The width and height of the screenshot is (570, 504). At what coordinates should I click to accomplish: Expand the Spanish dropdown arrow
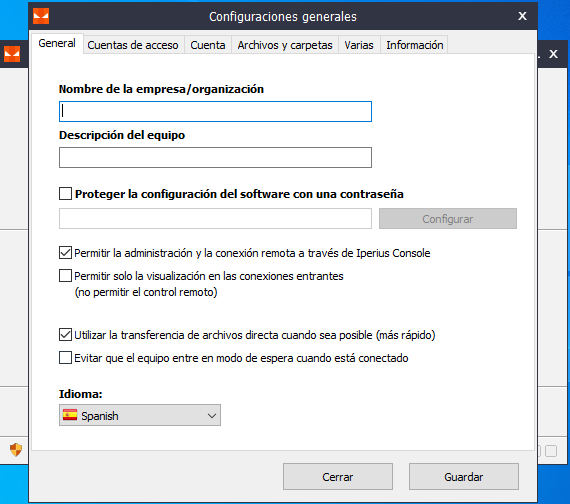click(x=212, y=416)
